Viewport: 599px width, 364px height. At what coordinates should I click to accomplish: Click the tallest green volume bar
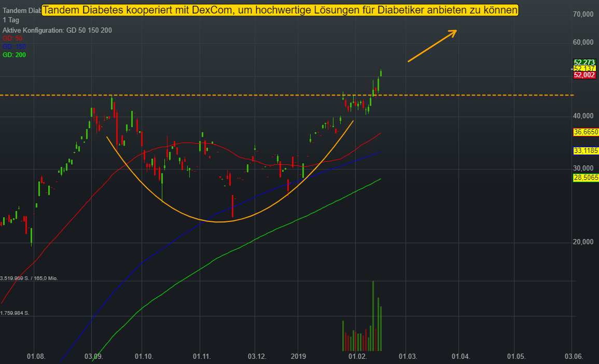[x=373, y=316]
